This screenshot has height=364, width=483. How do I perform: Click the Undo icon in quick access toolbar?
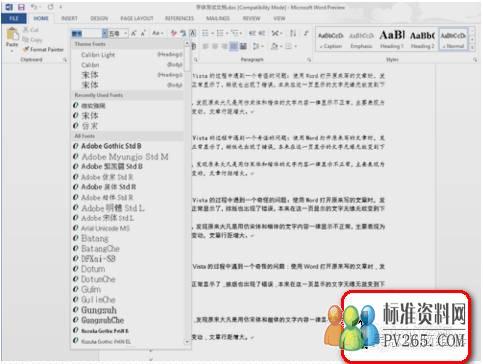click(x=34, y=7)
